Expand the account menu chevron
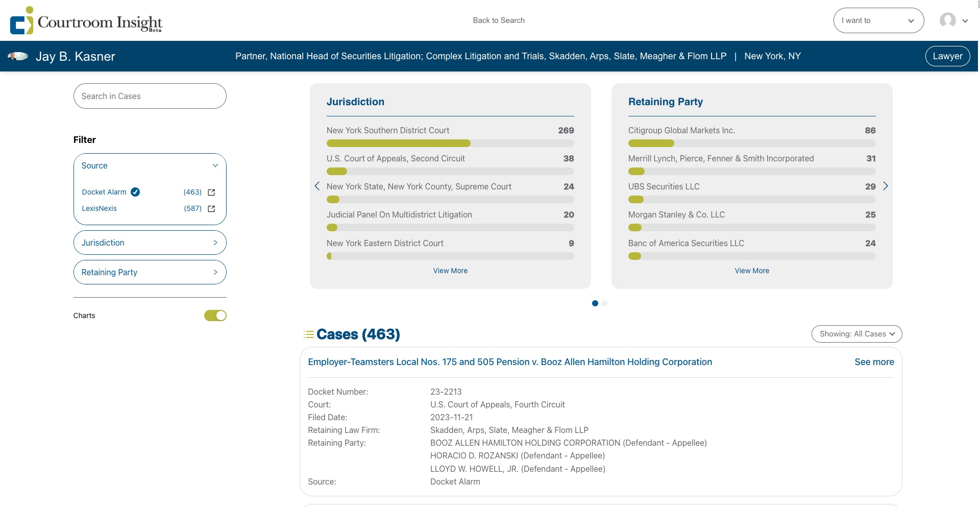The height and width of the screenshot is (507, 980). tap(965, 21)
